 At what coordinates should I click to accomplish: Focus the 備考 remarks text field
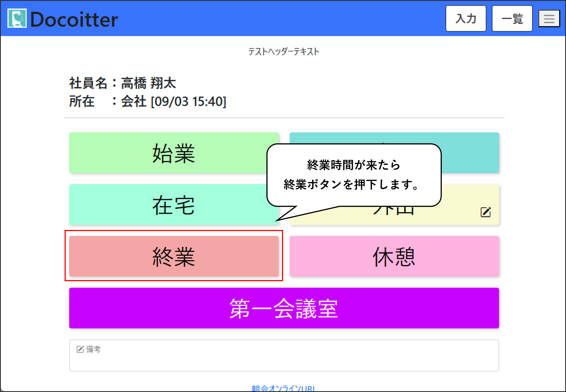284,359
